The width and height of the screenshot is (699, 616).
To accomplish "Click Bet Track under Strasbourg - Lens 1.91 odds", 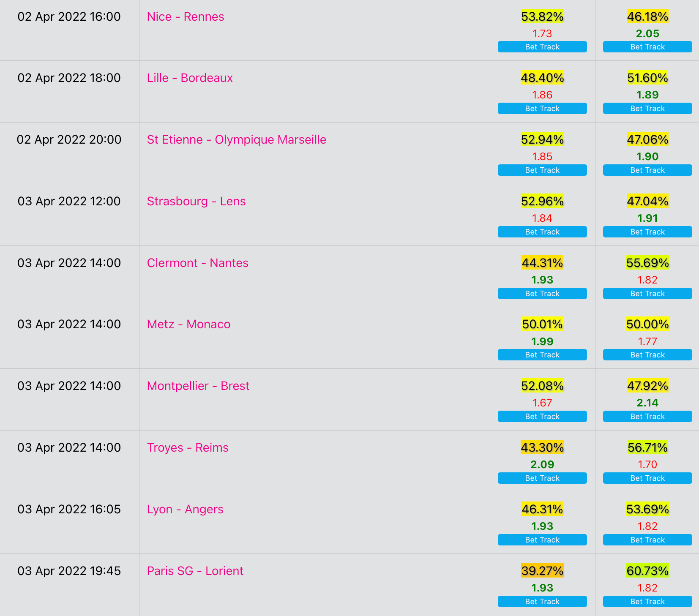I will point(647,232).
